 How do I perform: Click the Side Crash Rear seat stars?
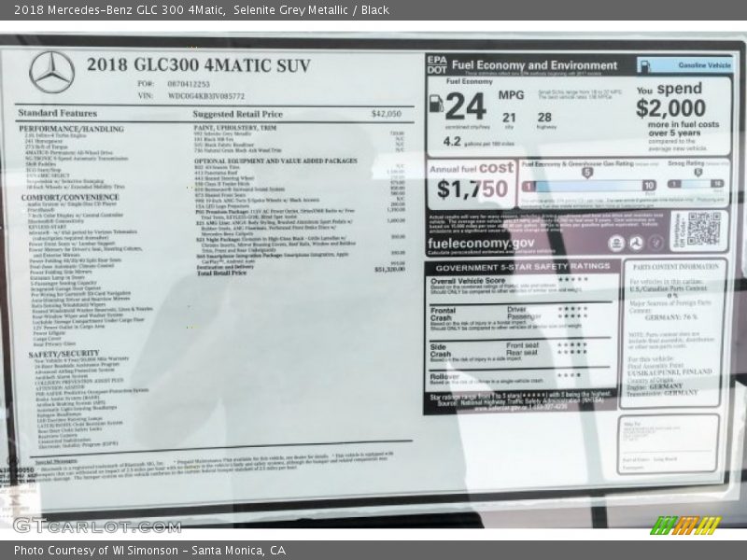[572, 353]
